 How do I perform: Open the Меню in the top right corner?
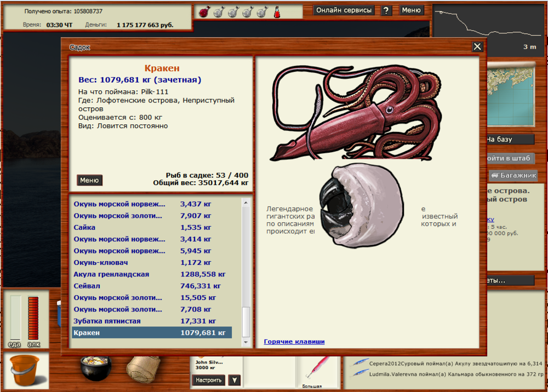tap(412, 10)
